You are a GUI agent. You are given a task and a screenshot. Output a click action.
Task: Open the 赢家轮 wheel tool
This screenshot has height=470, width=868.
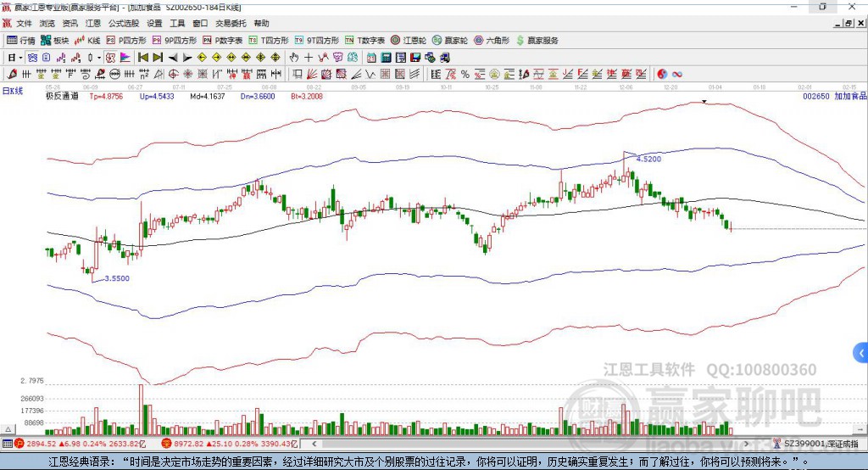[x=450, y=41]
